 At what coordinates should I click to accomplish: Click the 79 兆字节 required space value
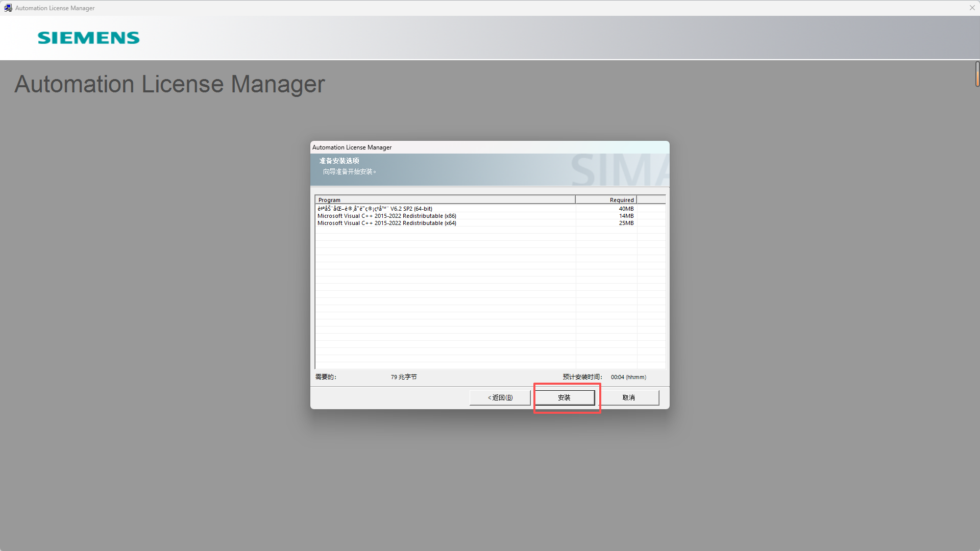point(403,377)
